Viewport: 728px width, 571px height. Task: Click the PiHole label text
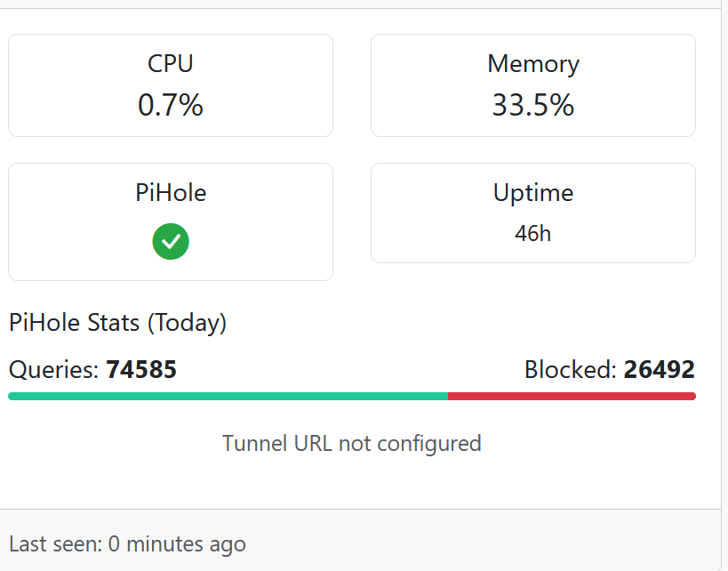click(x=171, y=193)
